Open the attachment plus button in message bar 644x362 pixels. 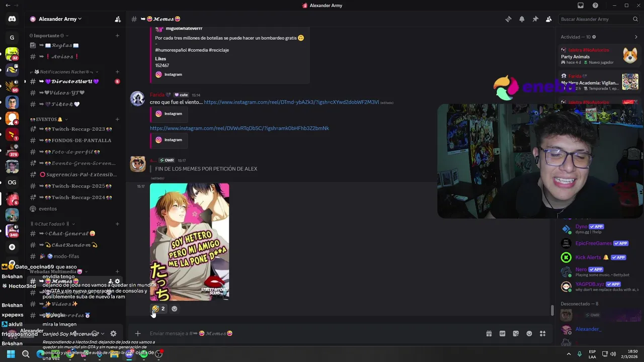(138, 333)
